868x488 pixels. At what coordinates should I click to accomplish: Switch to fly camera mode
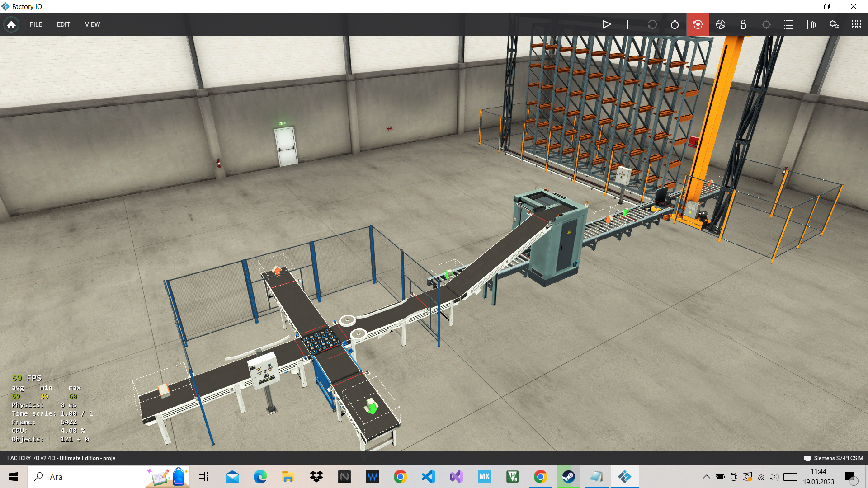point(721,24)
